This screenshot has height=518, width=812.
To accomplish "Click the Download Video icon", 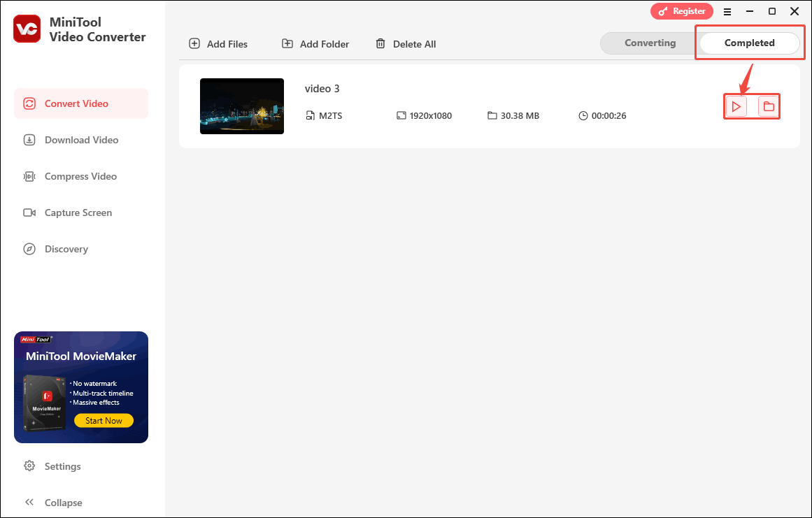I will coord(29,140).
